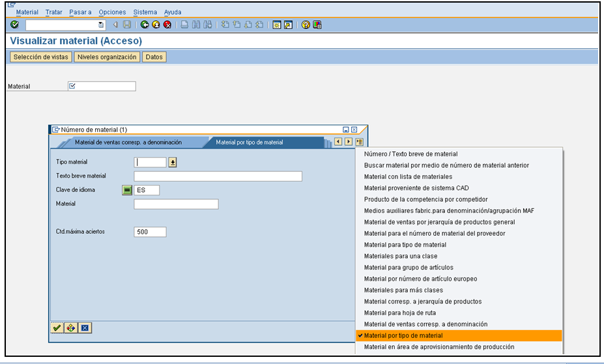Click the Generate Shortcut icon
The width and height of the screenshot is (604, 364).
pyautogui.click(x=288, y=25)
